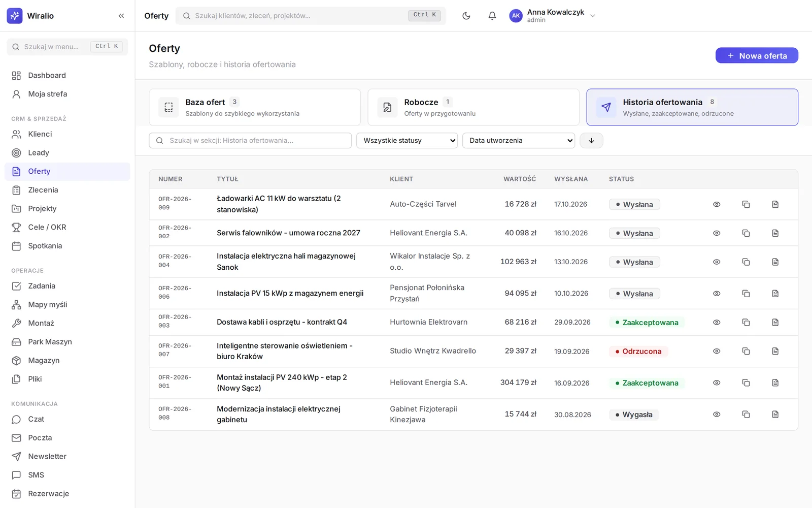Switch to Baza ofert tab

(255, 107)
